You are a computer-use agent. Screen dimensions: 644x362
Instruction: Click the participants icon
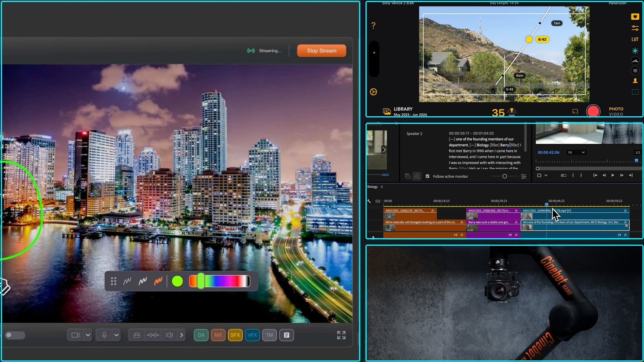pos(137,335)
